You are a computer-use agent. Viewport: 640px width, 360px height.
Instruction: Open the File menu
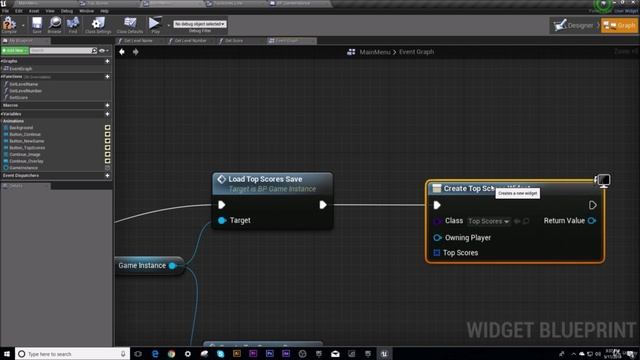[5, 11]
